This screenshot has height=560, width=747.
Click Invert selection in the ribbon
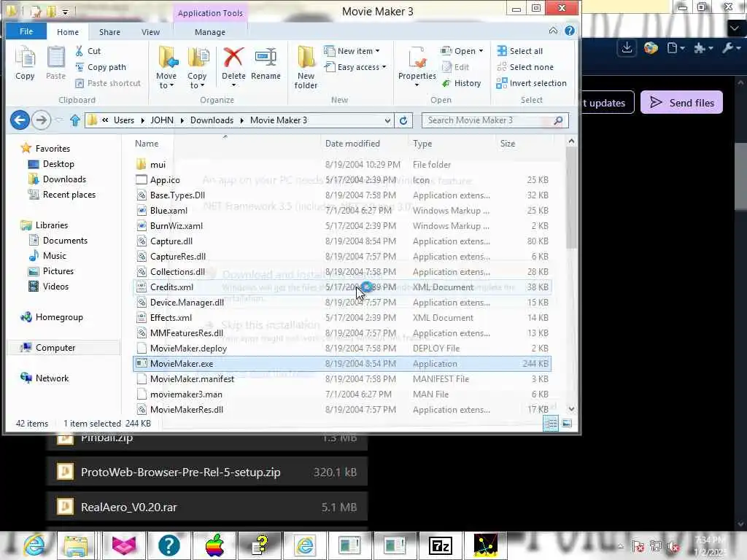tap(532, 83)
